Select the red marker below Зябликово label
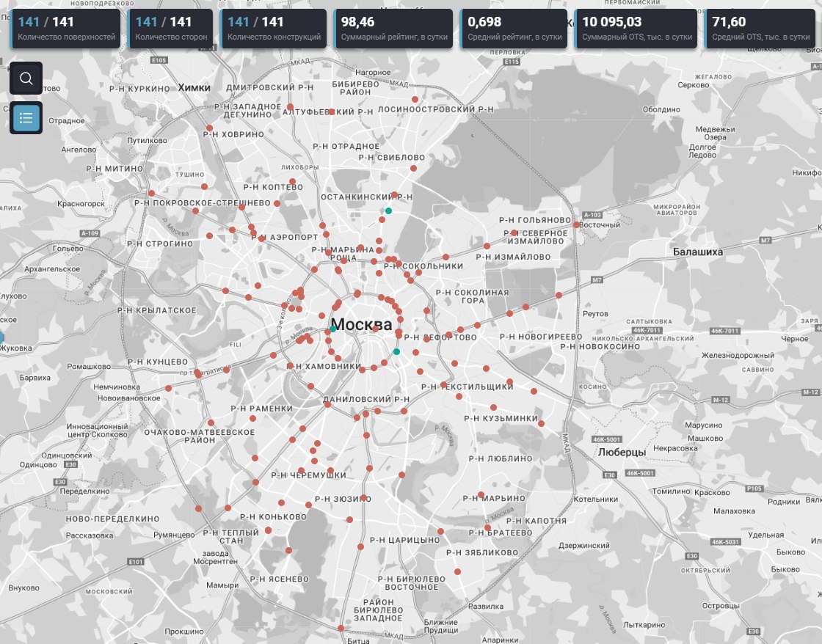This screenshot has width=822, height=644. point(457,571)
